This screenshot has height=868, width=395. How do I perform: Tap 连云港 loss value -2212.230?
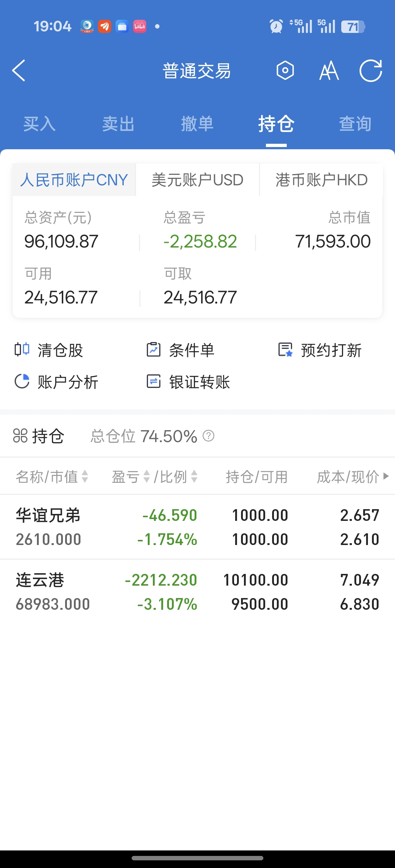pos(161,580)
